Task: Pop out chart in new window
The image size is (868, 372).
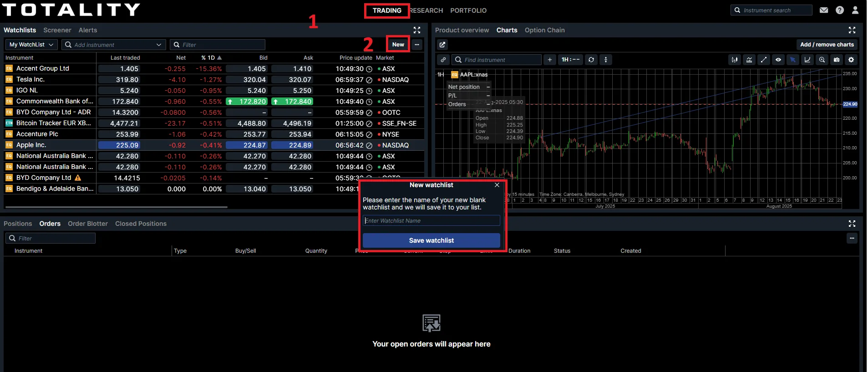Action: click(x=442, y=45)
